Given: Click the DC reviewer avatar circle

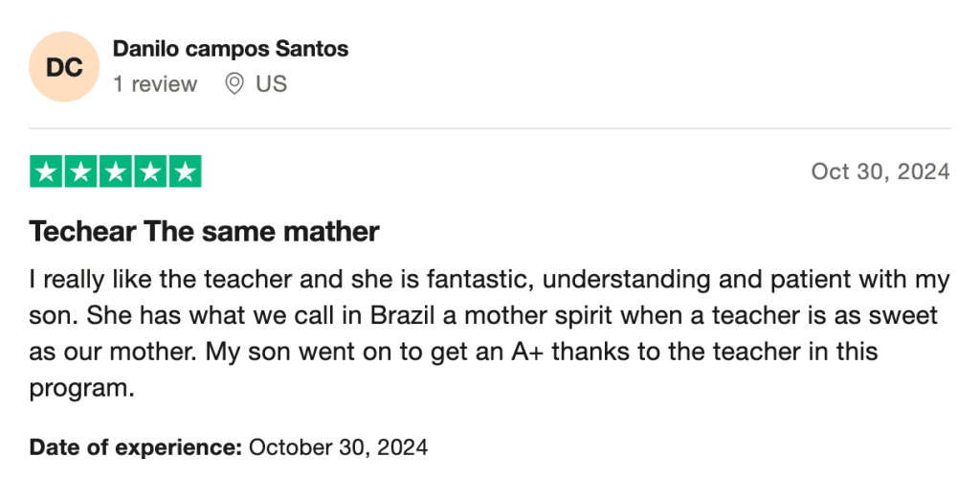Looking at the screenshot, I should click(64, 67).
